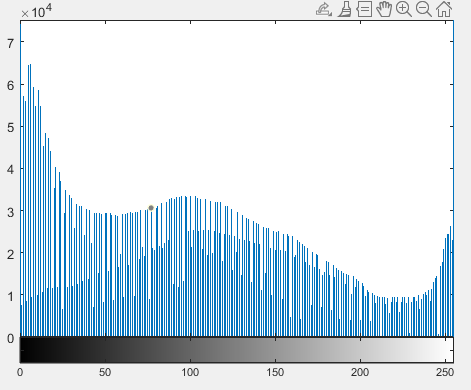Open the Export axes toolbar icon
This screenshot has width=471, height=390.
pyautogui.click(x=324, y=9)
